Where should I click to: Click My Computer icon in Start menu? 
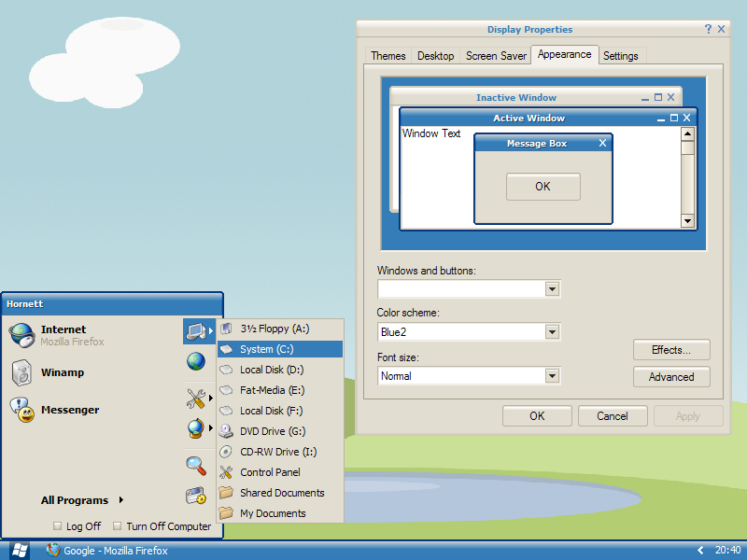tap(196, 330)
